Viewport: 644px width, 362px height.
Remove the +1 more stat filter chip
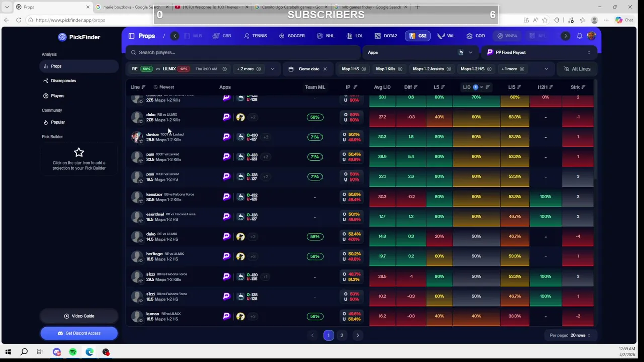click(x=522, y=69)
